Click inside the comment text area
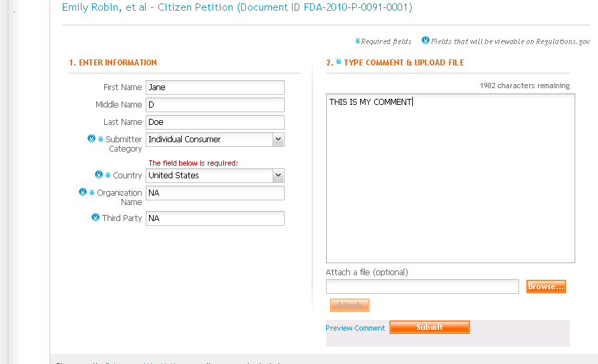 (450, 178)
